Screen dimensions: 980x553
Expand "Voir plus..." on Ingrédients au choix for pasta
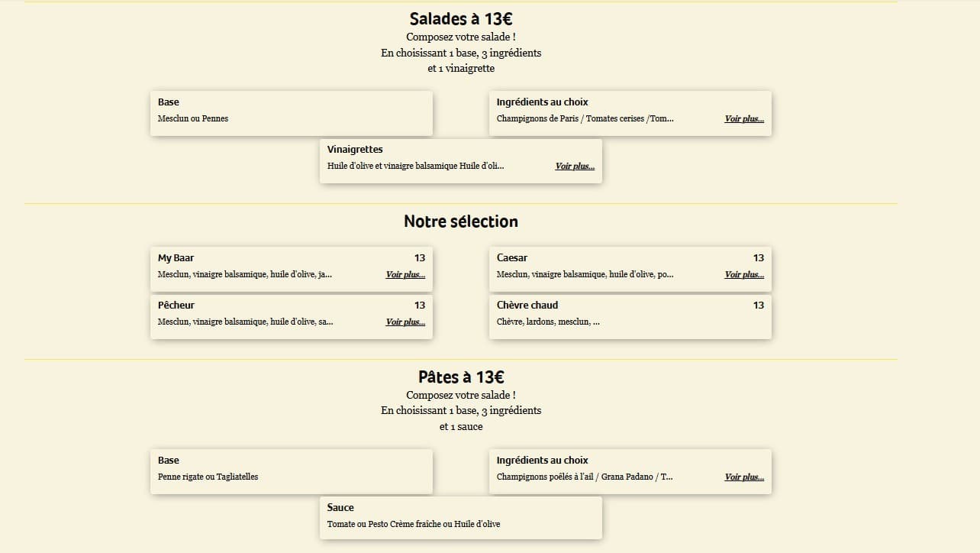pos(743,476)
